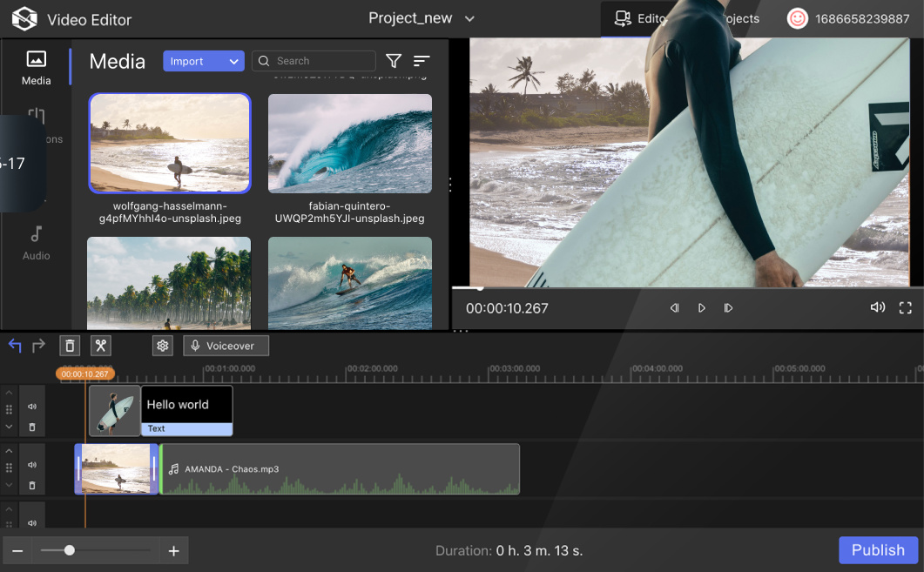Mute the preview volume speaker

877,308
